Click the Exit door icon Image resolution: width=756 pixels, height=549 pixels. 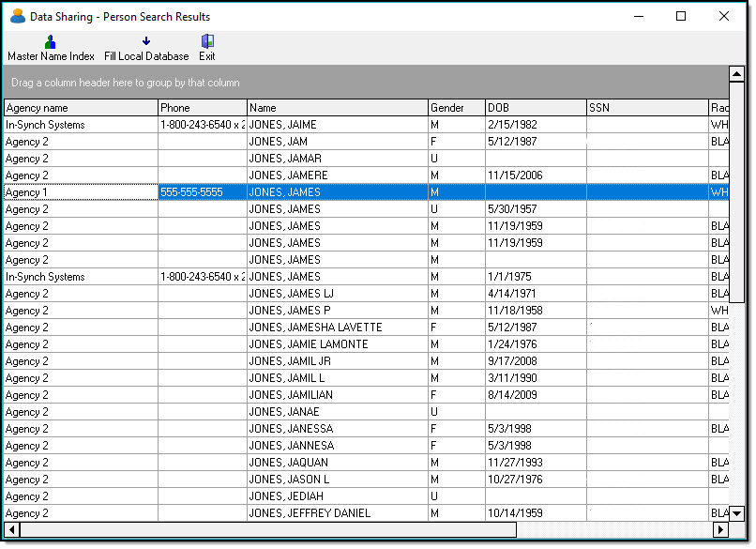[x=207, y=41]
